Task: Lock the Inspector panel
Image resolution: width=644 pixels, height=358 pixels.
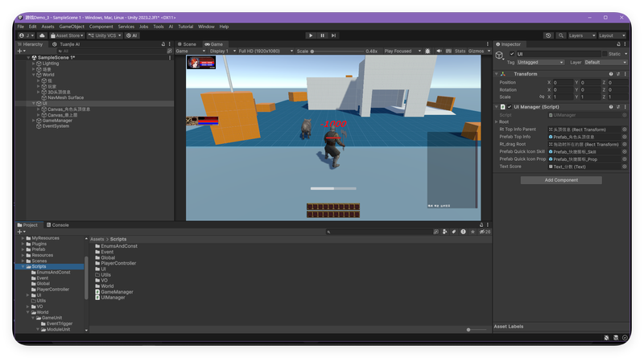Action: 618,44
